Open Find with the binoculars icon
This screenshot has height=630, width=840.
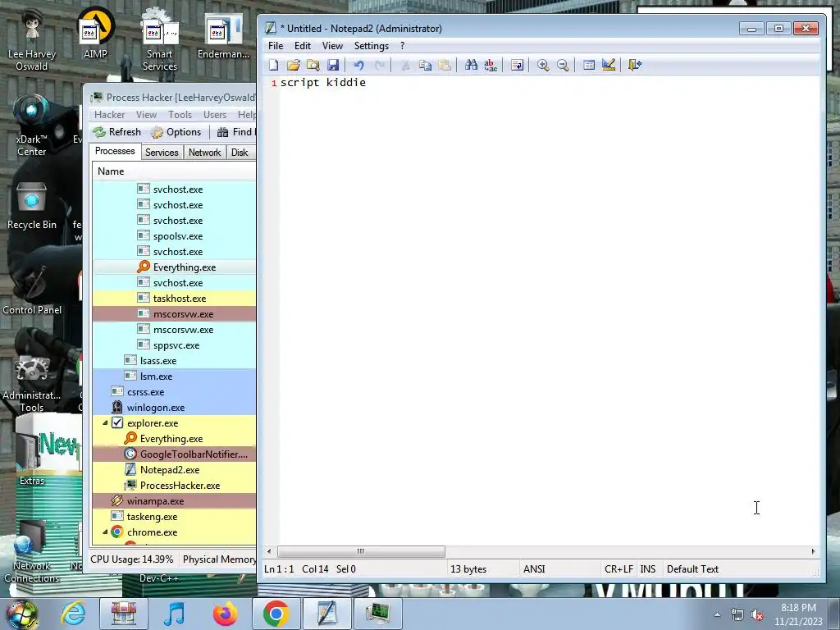coord(471,66)
